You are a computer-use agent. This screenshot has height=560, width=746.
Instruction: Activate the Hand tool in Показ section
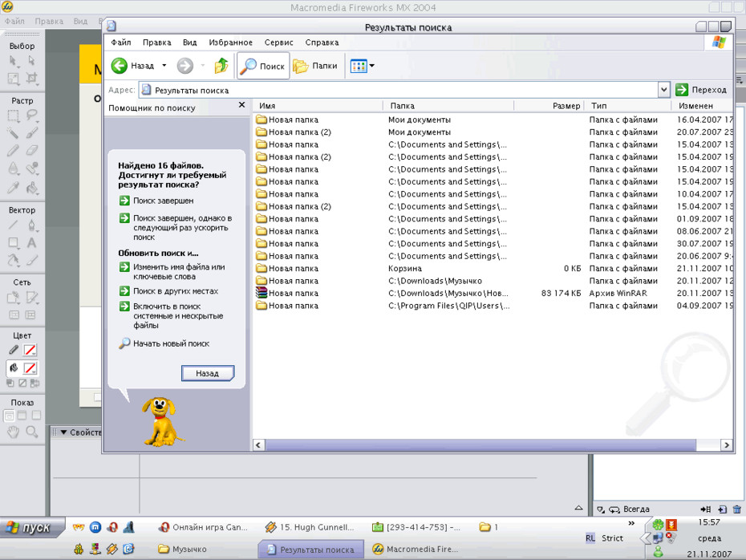click(14, 432)
